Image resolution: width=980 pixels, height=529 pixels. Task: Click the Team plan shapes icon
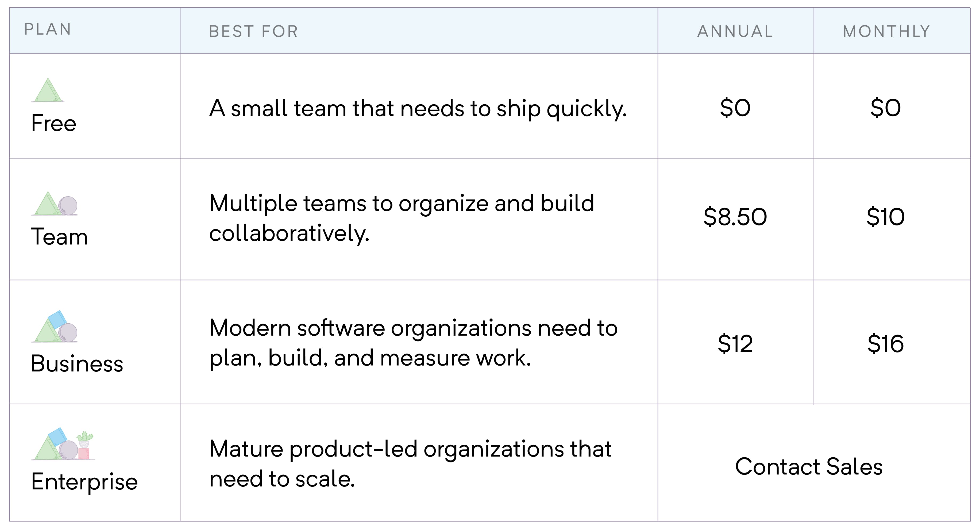(55, 204)
